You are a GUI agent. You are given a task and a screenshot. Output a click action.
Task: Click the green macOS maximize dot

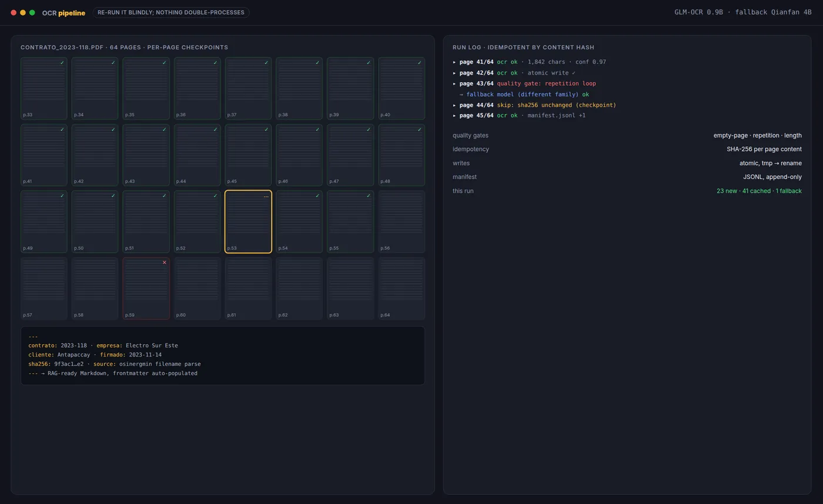coord(32,12)
